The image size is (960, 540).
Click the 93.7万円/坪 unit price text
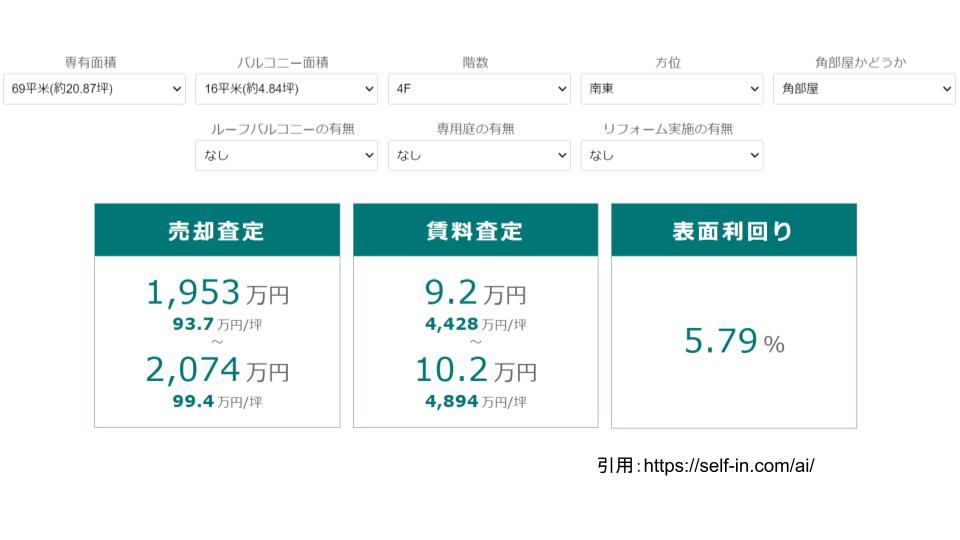(x=217, y=324)
